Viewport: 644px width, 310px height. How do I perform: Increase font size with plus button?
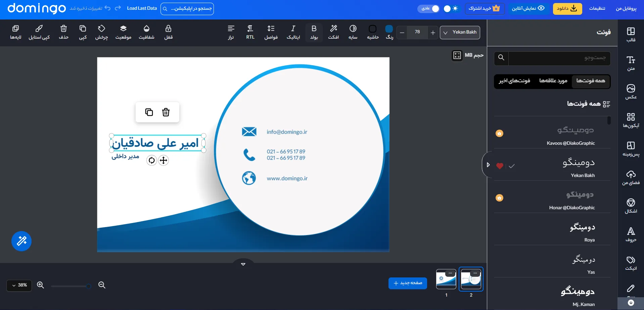pyautogui.click(x=433, y=33)
